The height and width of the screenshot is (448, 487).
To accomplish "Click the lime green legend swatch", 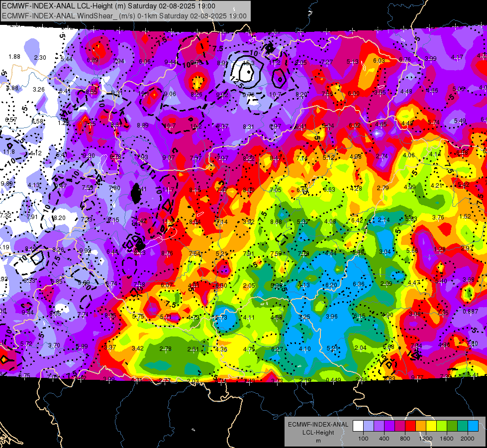I will 442,426.
